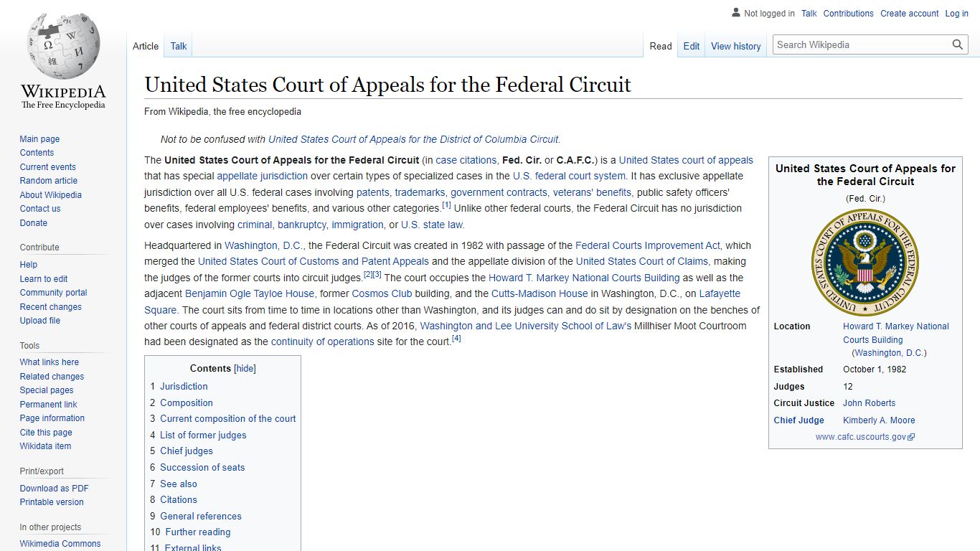Open the John Roberts infobox link

tap(869, 403)
